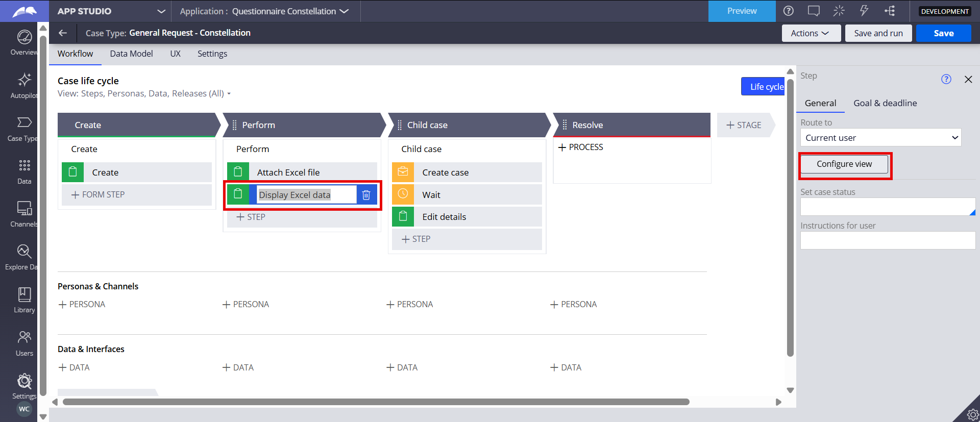Image resolution: width=980 pixels, height=422 pixels.
Task: Click the blue Save button
Action: coord(943,33)
